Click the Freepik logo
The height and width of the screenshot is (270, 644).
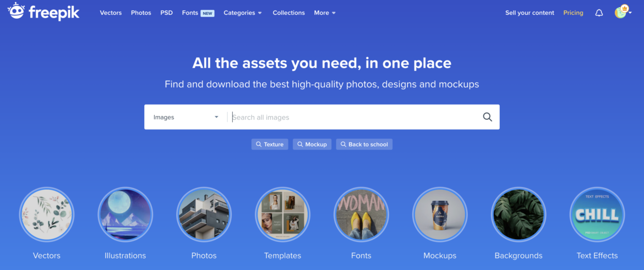[43, 12]
